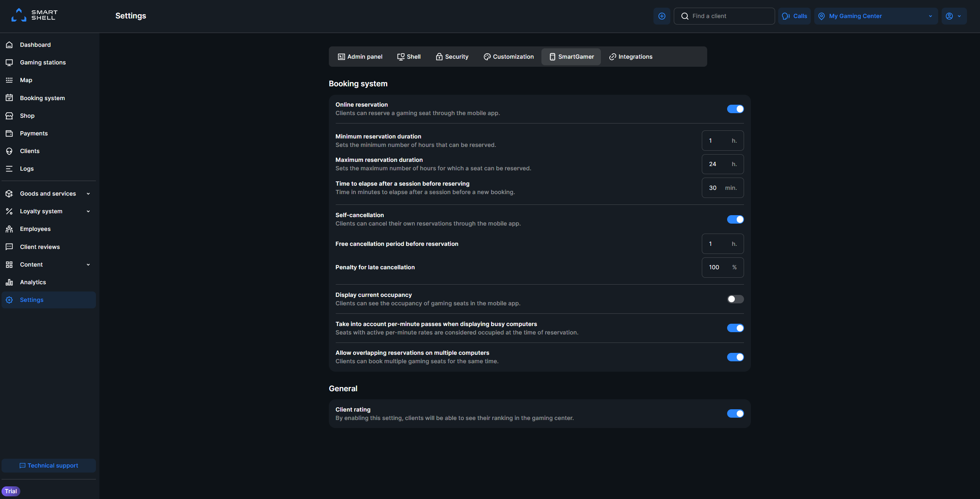Screen dimensions: 980x499
Task: Expand Content section chevron
Action: point(88,265)
